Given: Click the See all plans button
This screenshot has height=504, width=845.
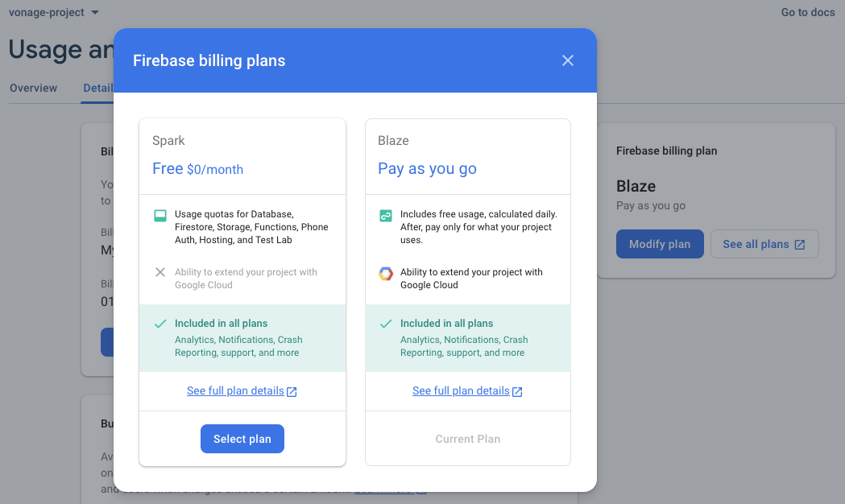Looking at the screenshot, I should coord(764,244).
